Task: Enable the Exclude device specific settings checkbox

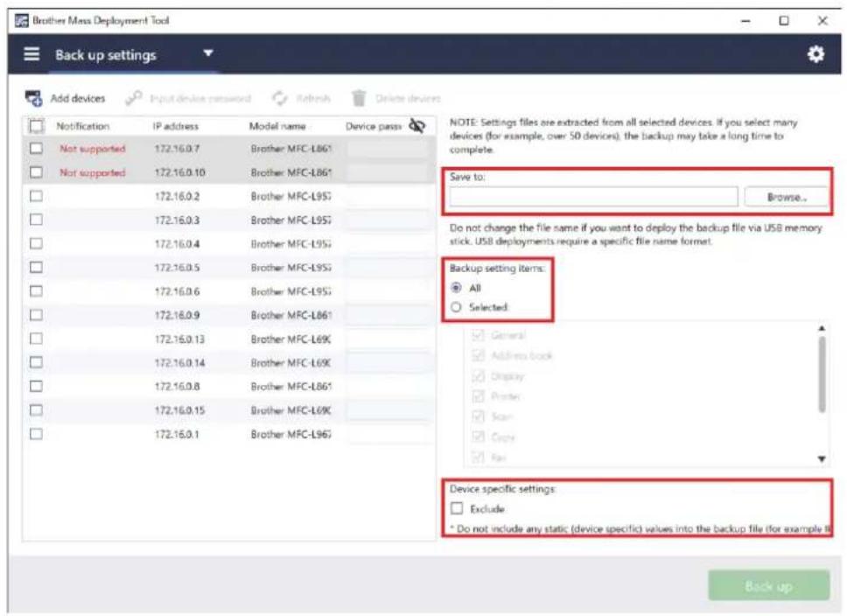Action: [x=457, y=508]
